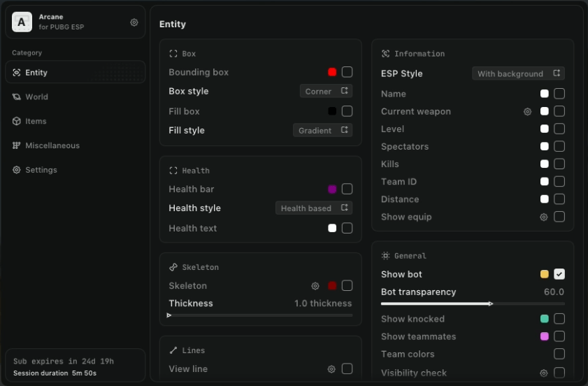The width and height of the screenshot is (588, 386).
Task: Click Visibility check gear icon
Action: point(543,373)
